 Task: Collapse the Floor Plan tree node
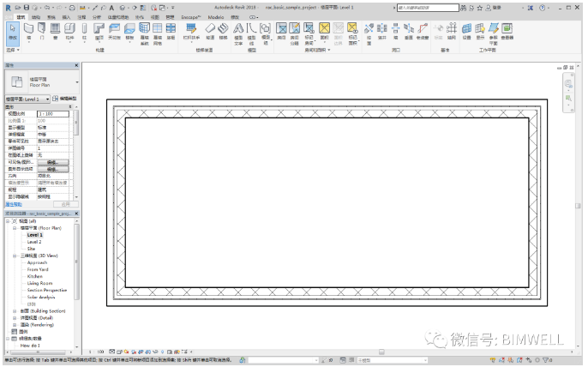pos(15,228)
